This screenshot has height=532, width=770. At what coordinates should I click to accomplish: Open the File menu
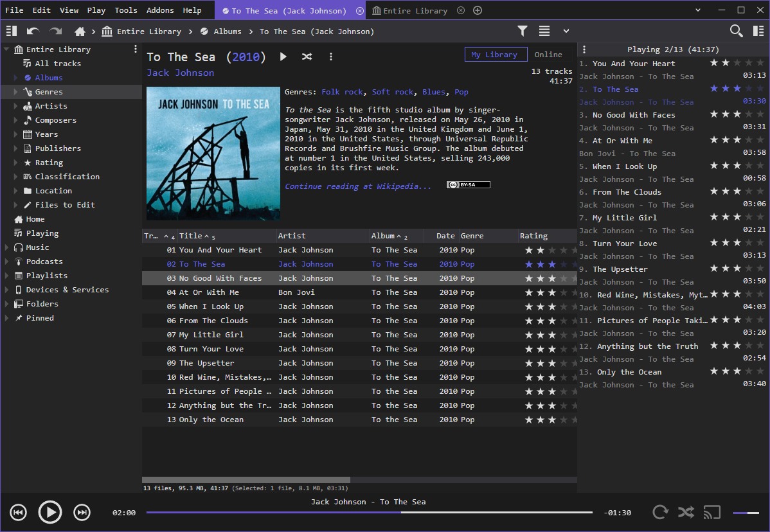point(14,10)
